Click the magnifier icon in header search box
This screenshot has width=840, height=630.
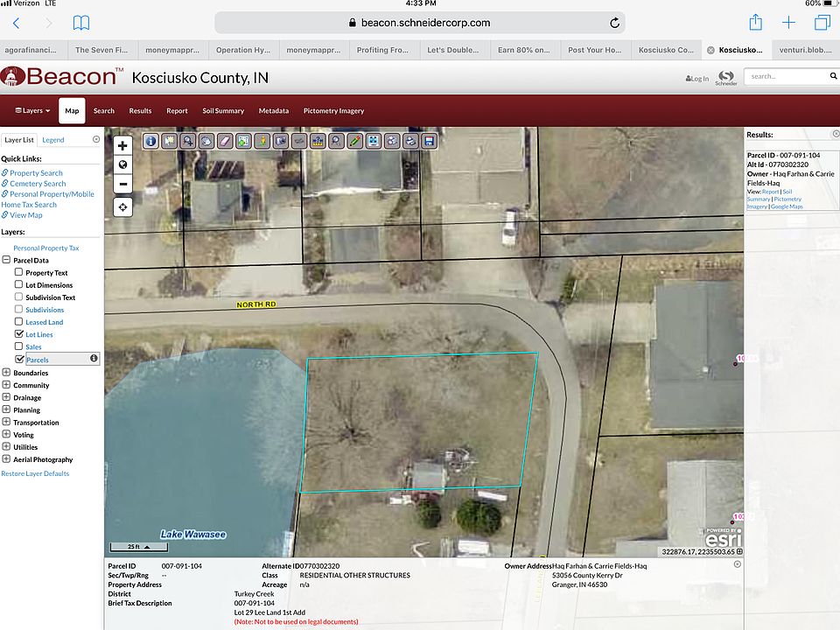[x=834, y=76]
